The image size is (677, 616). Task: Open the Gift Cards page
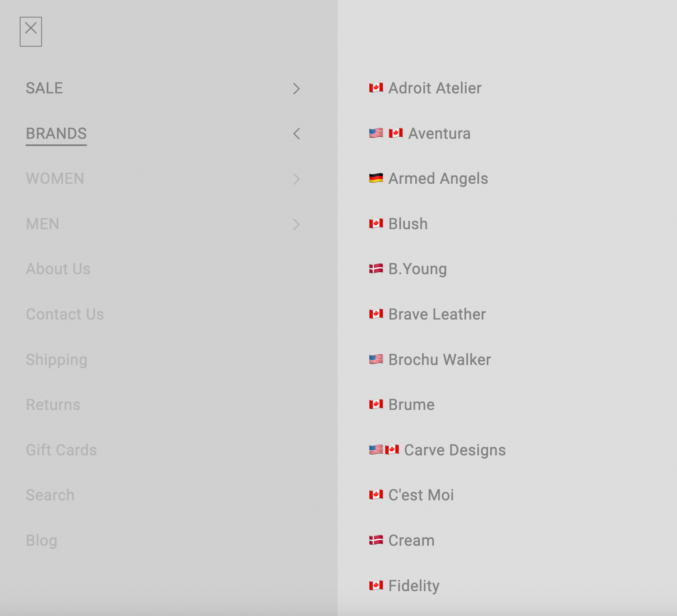coord(61,450)
